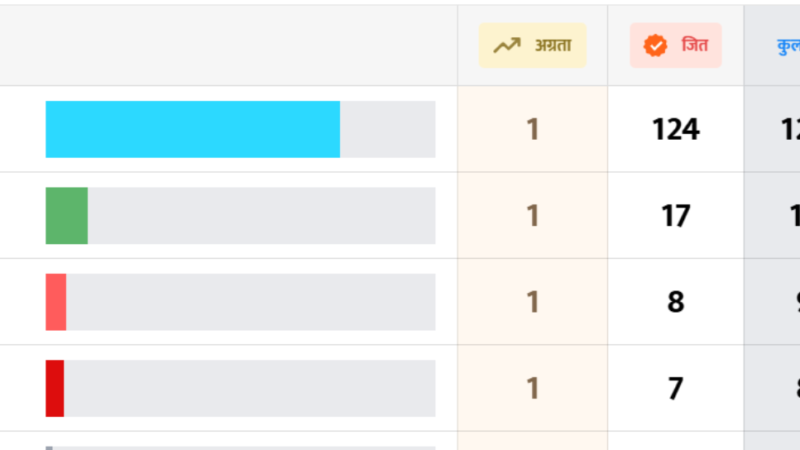Viewport: 800px width, 450px height.
Task: Click the cyan progress bar
Action: pyautogui.click(x=193, y=129)
